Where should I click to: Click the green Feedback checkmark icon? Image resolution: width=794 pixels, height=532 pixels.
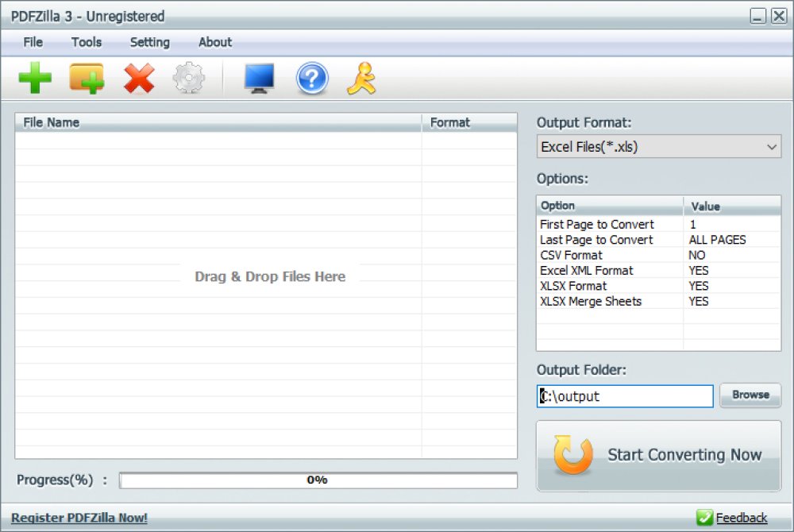click(704, 518)
